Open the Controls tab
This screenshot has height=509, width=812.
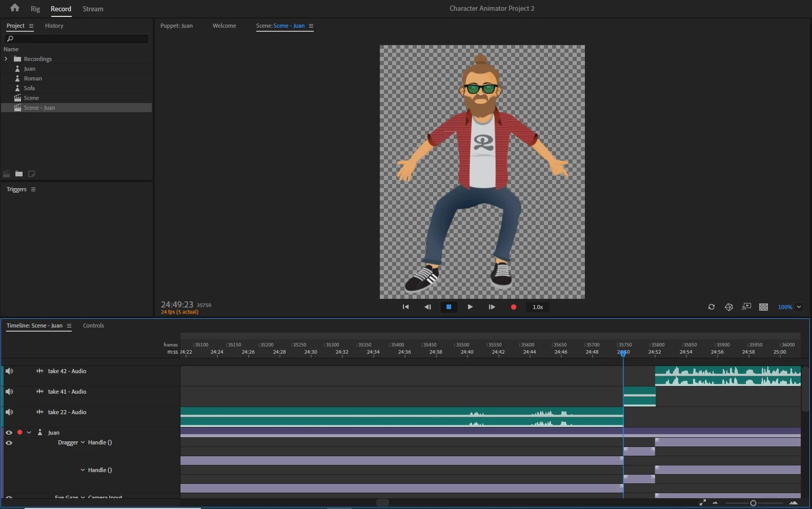tap(93, 325)
